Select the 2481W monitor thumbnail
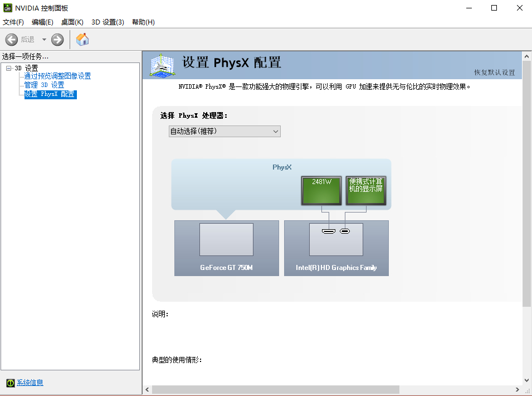532x396 pixels. (321, 191)
